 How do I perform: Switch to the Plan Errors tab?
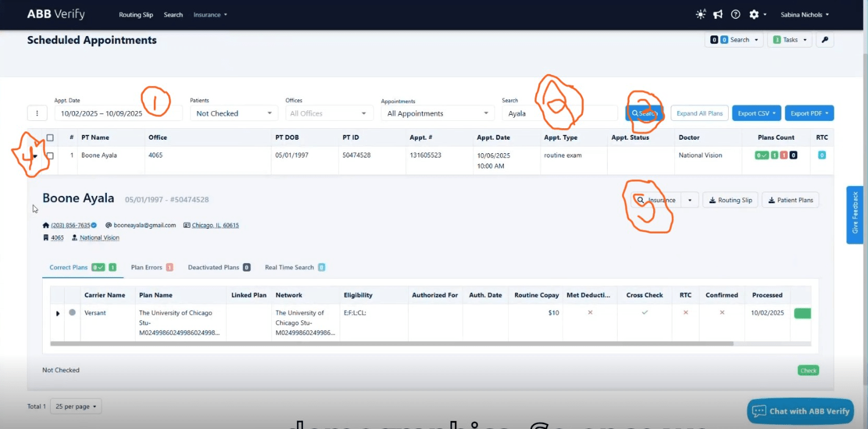point(152,267)
